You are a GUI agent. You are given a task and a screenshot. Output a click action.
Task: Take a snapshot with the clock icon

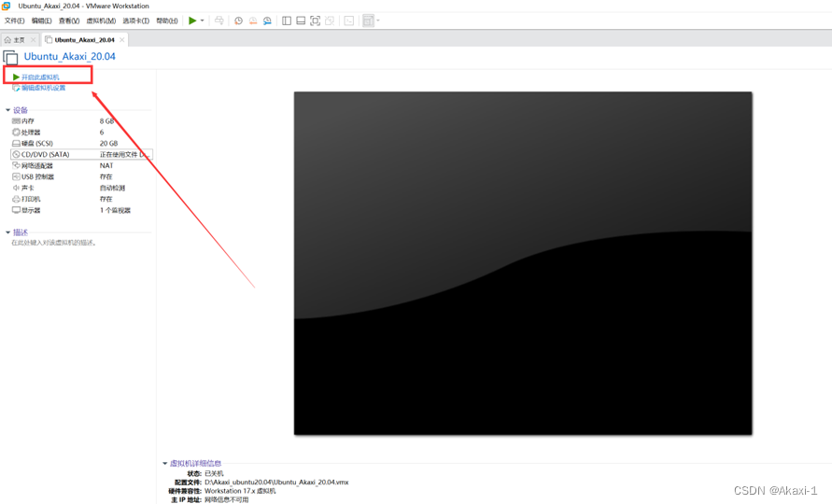(x=239, y=21)
